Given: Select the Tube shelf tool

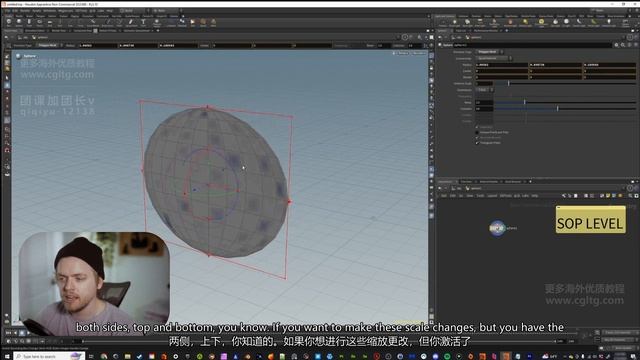Looking at the screenshot, I should point(29,22).
